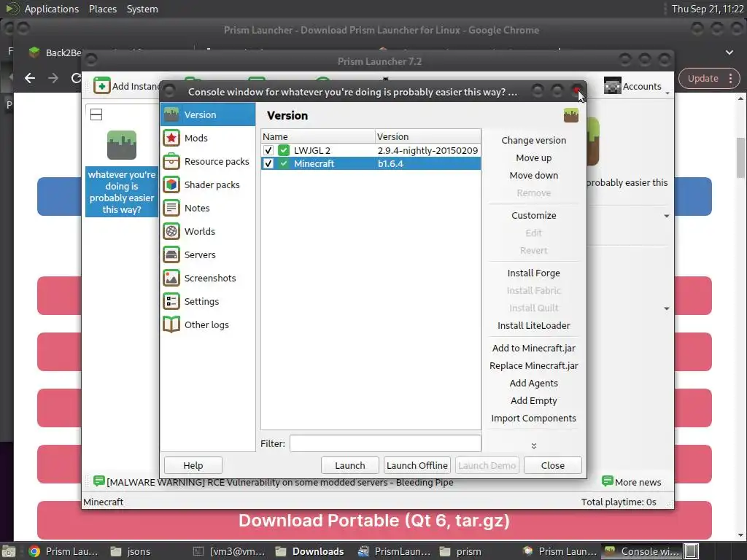Close the console window with the Close button
Screen dimensions: 747x560
click(x=553, y=465)
